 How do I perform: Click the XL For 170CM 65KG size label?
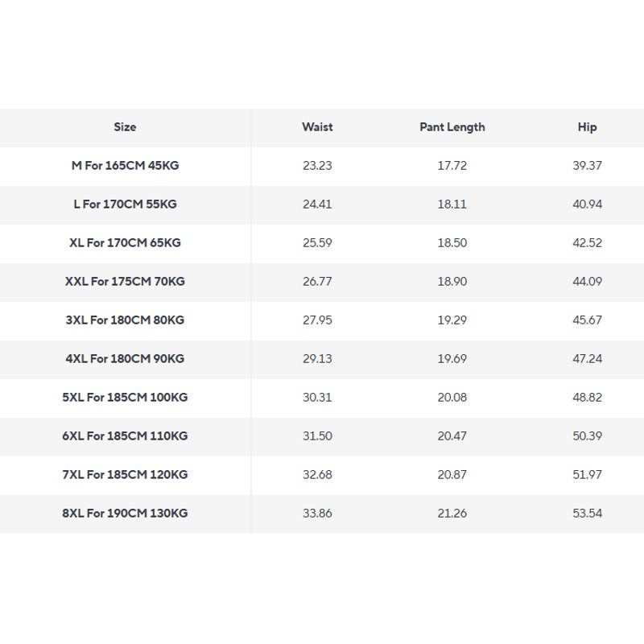click(x=125, y=243)
